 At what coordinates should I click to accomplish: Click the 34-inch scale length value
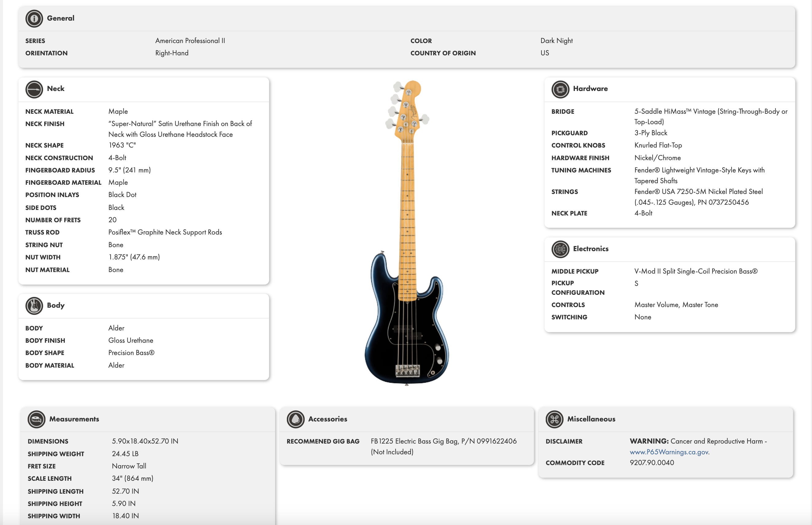point(132,478)
